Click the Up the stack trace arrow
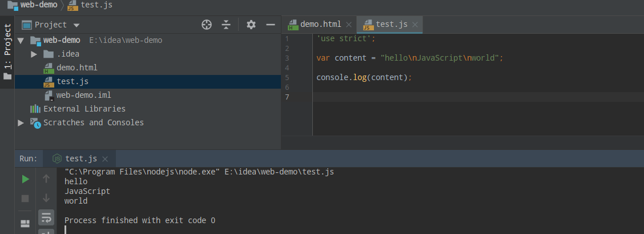This screenshot has height=234, width=644. tap(46, 179)
